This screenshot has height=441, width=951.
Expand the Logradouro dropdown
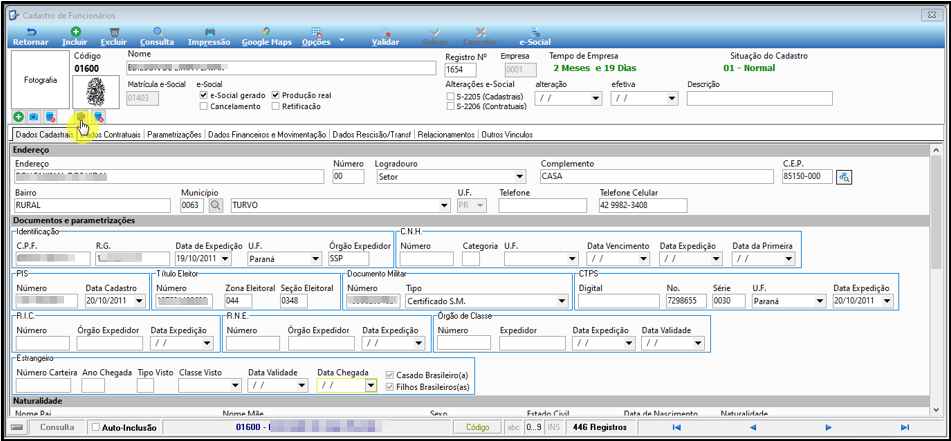[519, 177]
